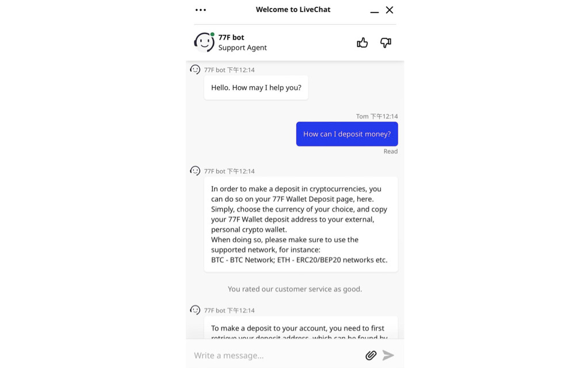This screenshot has height=368, width=588.
Task: Click the "Support Agent" label in header
Action: (x=242, y=48)
